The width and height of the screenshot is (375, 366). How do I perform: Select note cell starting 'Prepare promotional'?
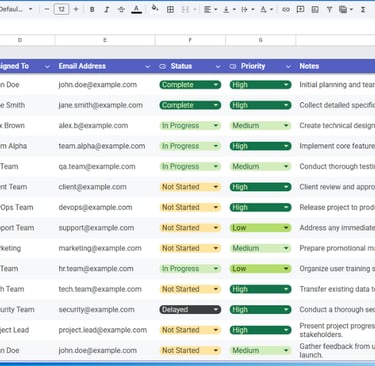tap(335, 248)
